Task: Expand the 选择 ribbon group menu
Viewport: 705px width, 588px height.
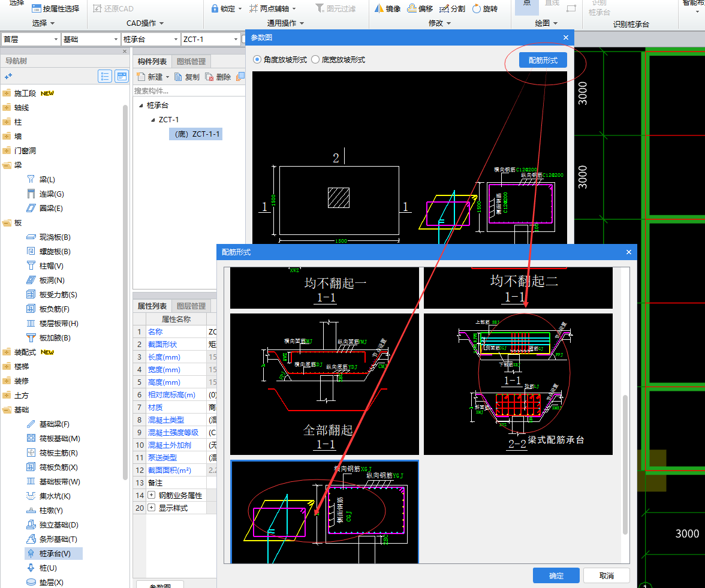Action: point(43,23)
